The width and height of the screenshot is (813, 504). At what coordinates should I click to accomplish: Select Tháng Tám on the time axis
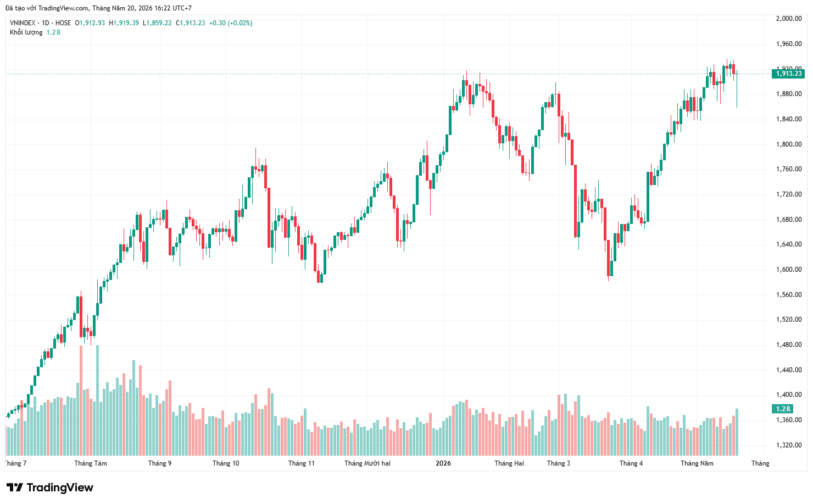tap(91, 463)
